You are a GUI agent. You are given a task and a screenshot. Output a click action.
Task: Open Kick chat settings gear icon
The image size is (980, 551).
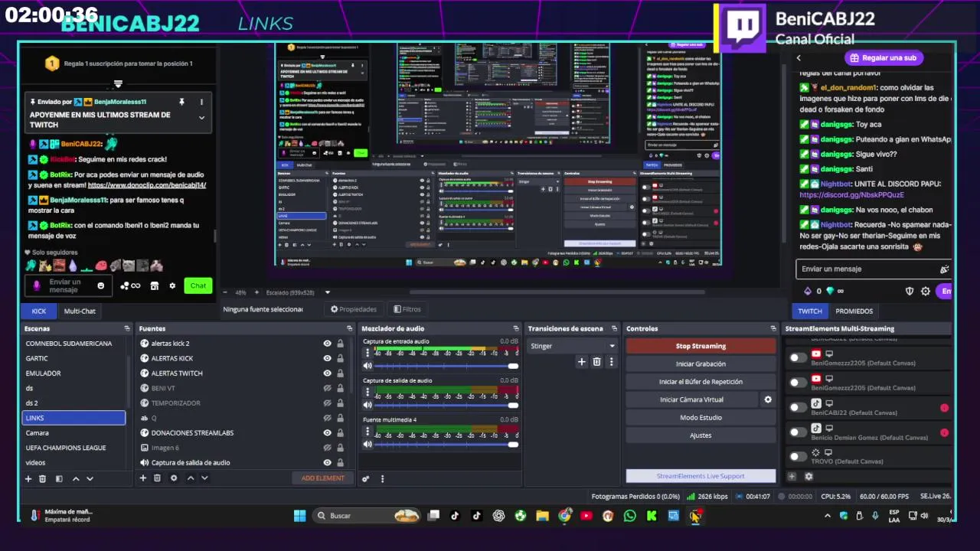(x=172, y=285)
